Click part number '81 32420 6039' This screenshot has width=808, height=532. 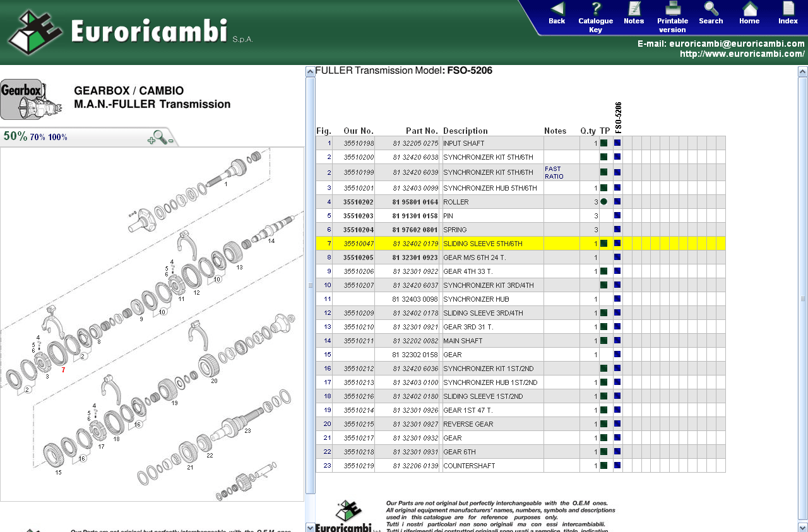[415, 172]
